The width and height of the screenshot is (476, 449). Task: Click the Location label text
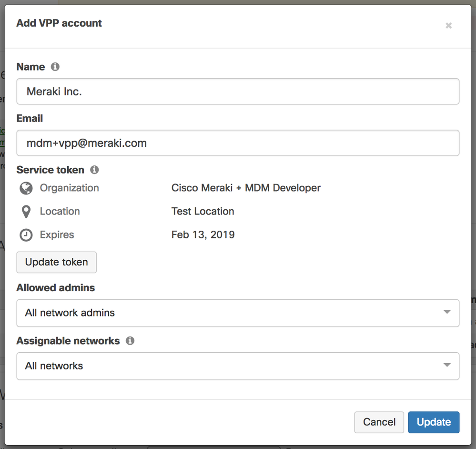coord(60,211)
